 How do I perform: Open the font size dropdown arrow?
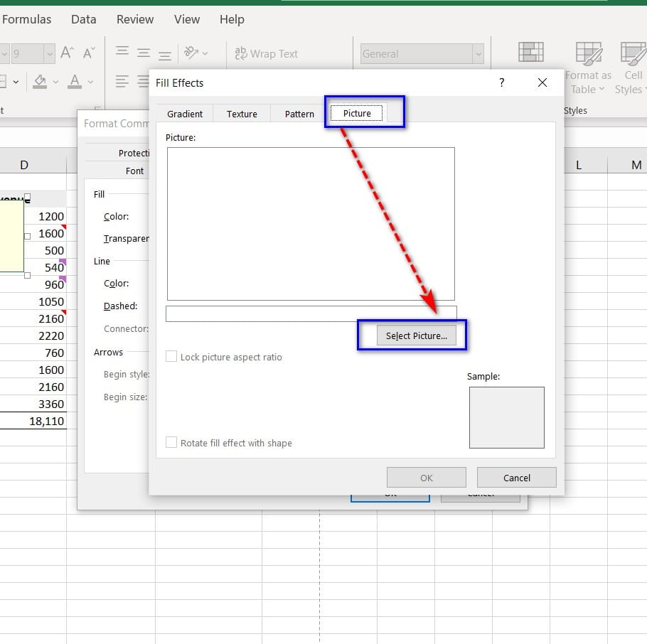(x=50, y=53)
